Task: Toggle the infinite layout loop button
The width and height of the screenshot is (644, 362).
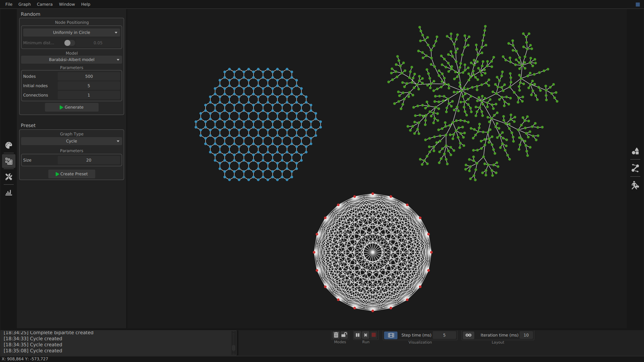Action: (x=469, y=335)
